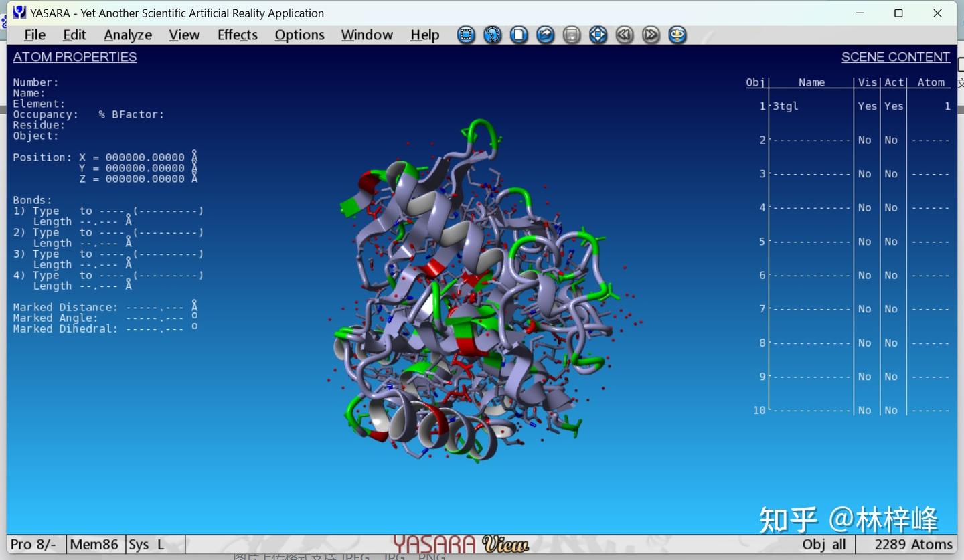The height and width of the screenshot is (560, 964).
Task: Open the File menu
Action: click(35, 35)
